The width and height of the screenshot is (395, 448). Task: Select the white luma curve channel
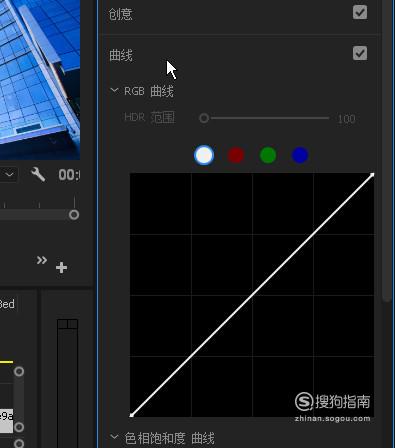point(204,155)
